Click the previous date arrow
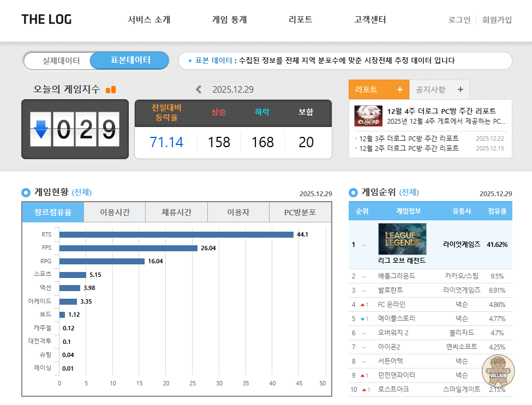This screenshot has height=405, width=532. [199, 90]
